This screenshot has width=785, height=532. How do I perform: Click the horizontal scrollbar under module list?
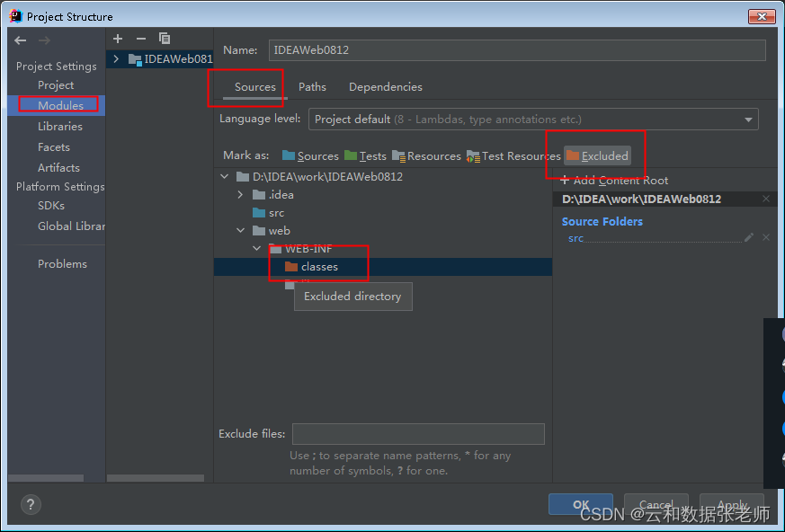pos(156,478)
